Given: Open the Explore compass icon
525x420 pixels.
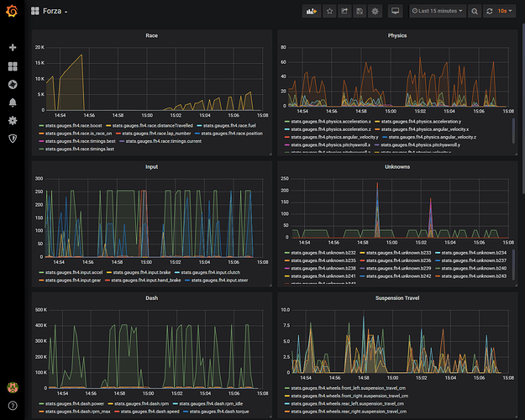Looking at the screenshot, I should point(13,84).
